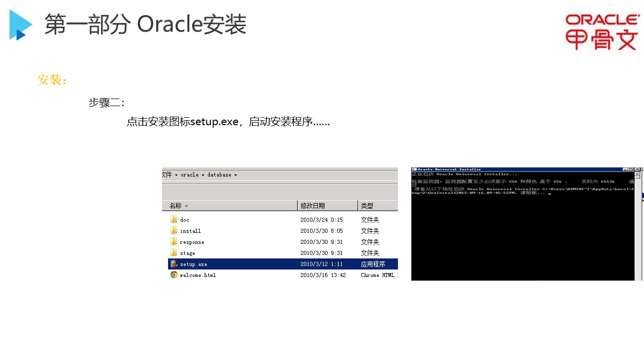
Task: Select the response folder icon
Action: click(174, 241)
